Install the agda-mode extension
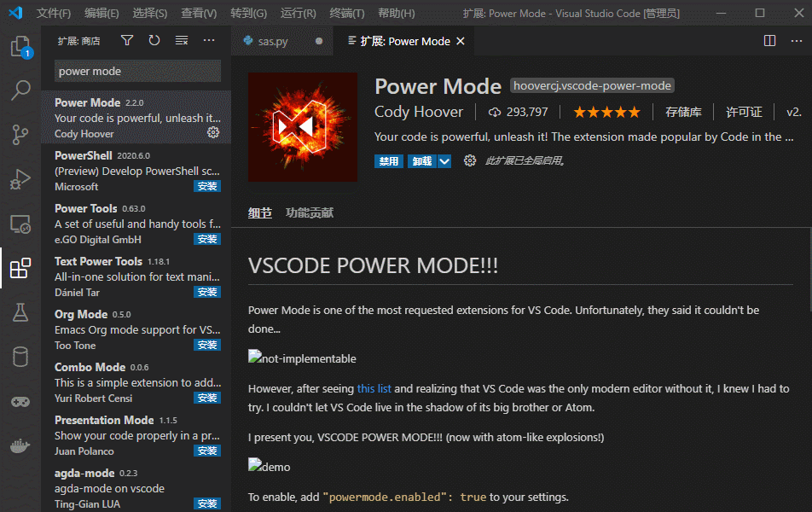The width and height of the screenshot is (812, 512). click(207, 503)
